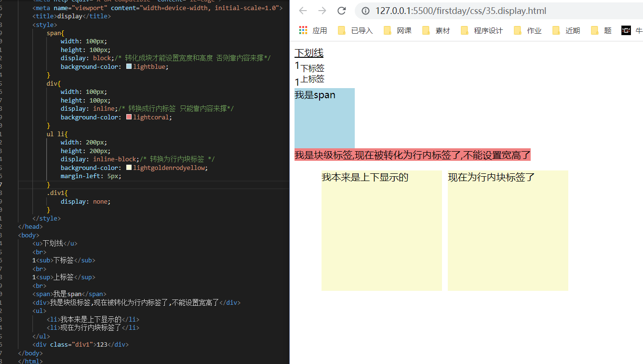Open the 程序设计 bookmark folder
The image size is (643, 364).
click(x=482, y=30)
